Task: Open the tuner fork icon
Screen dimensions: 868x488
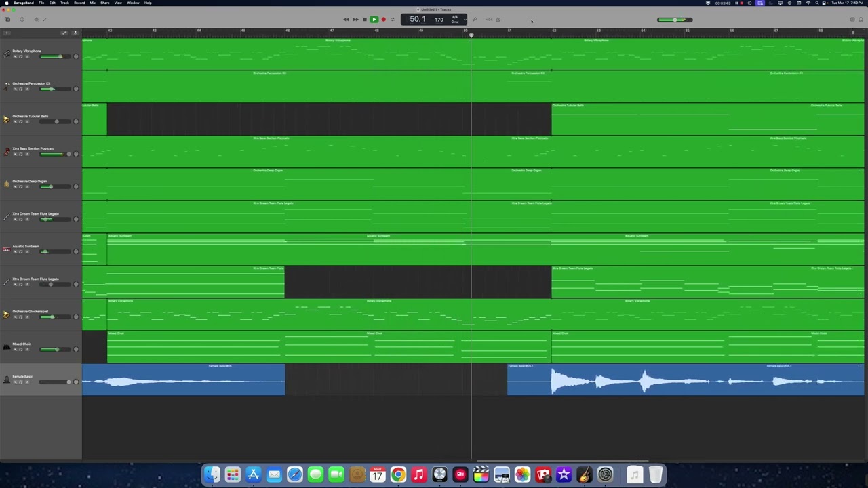Action: [475, 20]
